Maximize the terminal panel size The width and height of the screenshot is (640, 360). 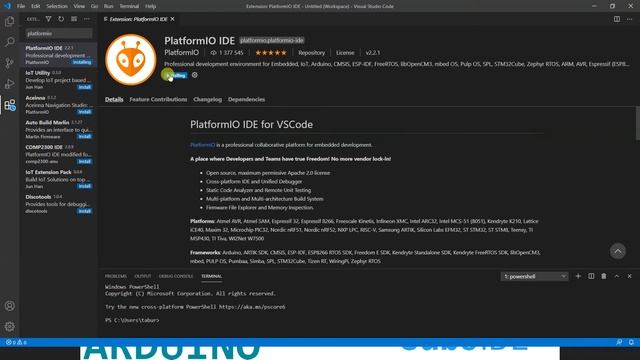coord(617,276)
